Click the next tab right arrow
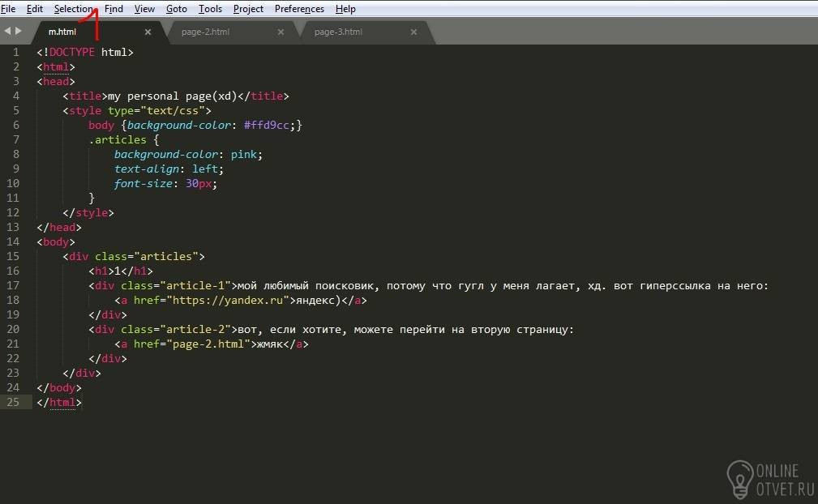 [19, 31]
